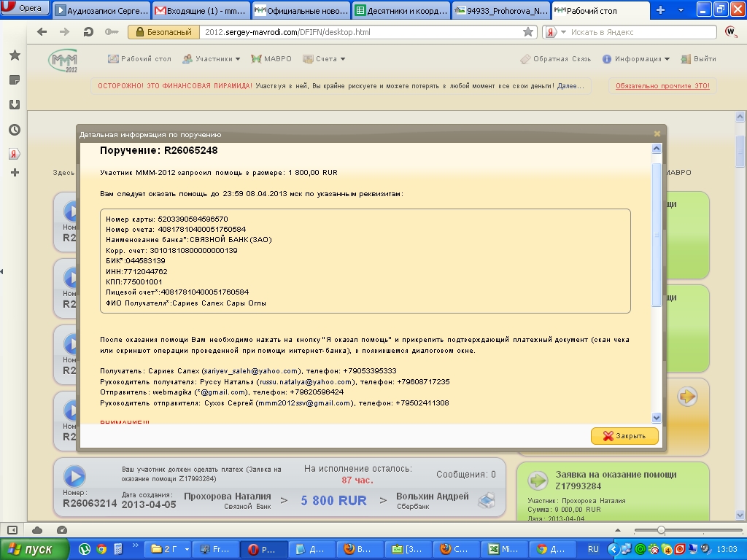This screenshot has width=747, height=560.
Task: Open the Рабочий стол menu item
Action: [x=139, y=58]
